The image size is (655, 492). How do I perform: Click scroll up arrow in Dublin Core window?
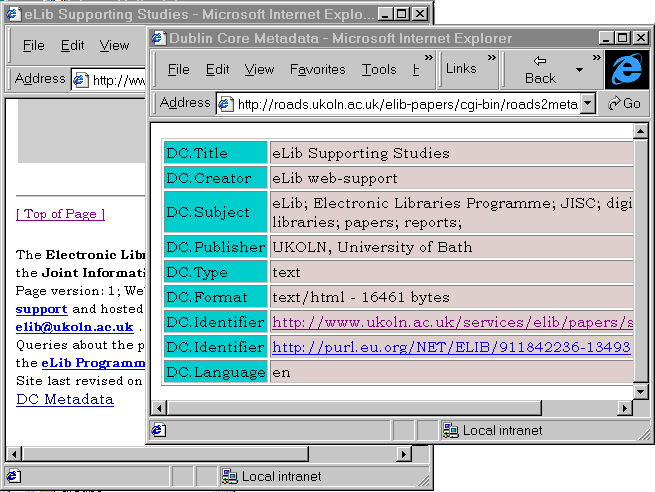pos(640,131)
